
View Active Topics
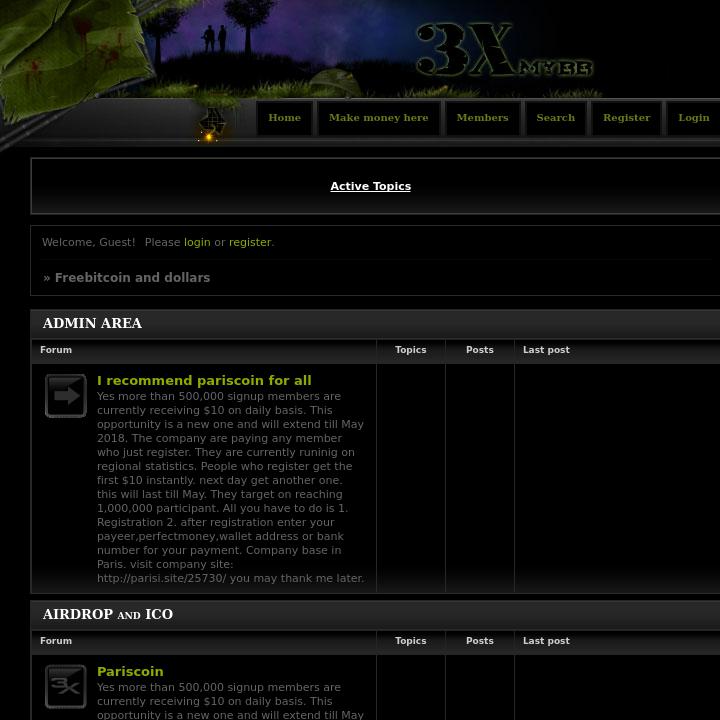[370, 186]
